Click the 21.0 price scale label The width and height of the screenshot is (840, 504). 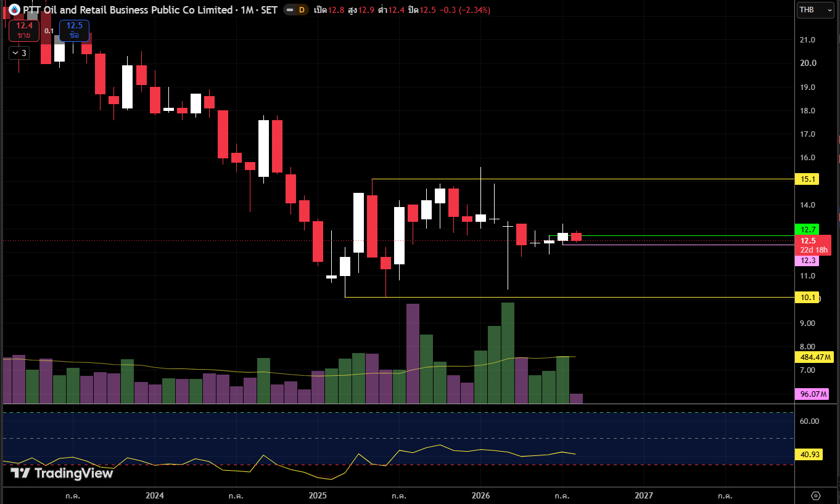pyautogui.click(x=807, y=40)
